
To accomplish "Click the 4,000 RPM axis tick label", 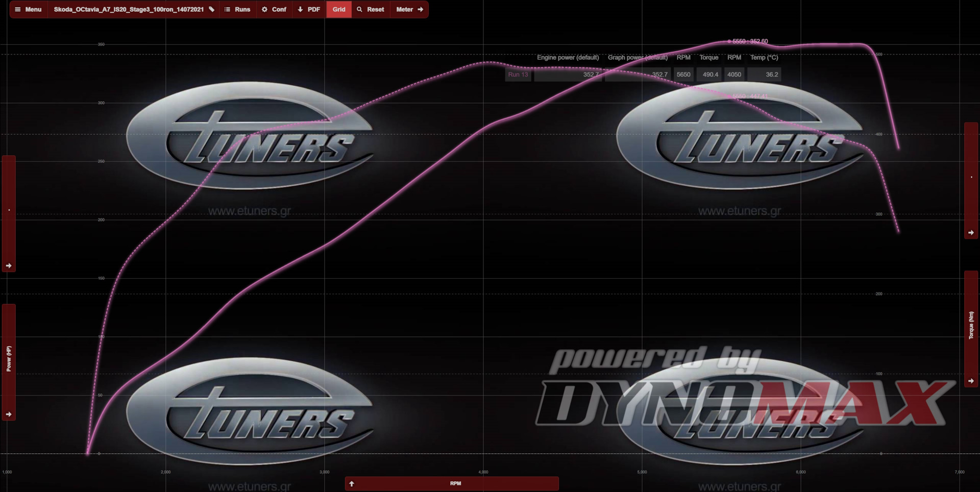I will 483,472.
